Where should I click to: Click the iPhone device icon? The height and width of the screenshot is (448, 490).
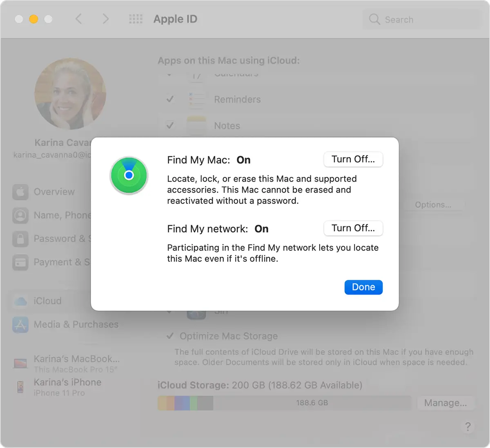click(20, 387)
